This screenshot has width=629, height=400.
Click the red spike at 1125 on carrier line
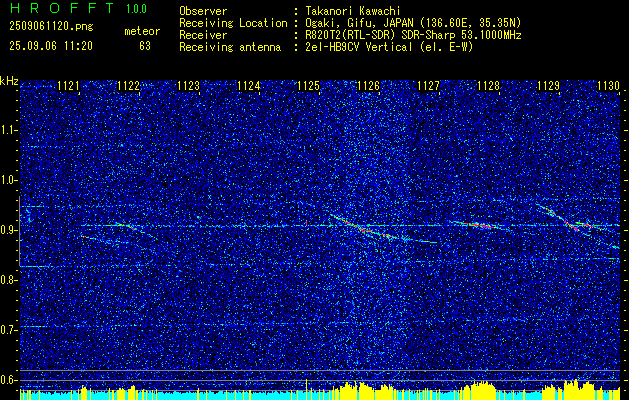tap(306, 223)
